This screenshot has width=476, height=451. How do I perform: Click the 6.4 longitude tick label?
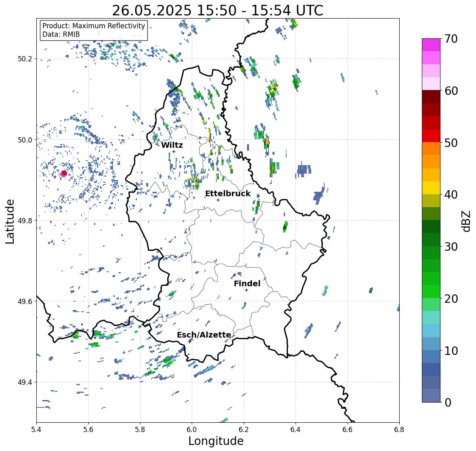(x=296, y=430)
